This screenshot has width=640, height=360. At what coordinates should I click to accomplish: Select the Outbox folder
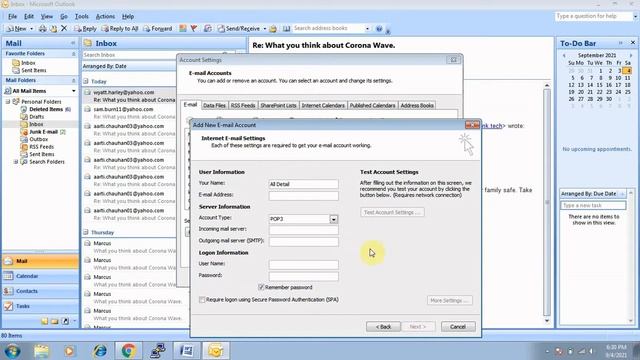pos(38,139)
